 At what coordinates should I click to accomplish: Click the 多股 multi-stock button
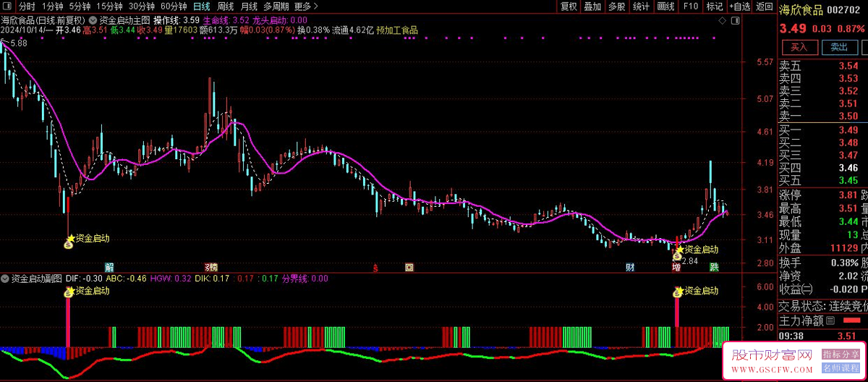(616, 7)
